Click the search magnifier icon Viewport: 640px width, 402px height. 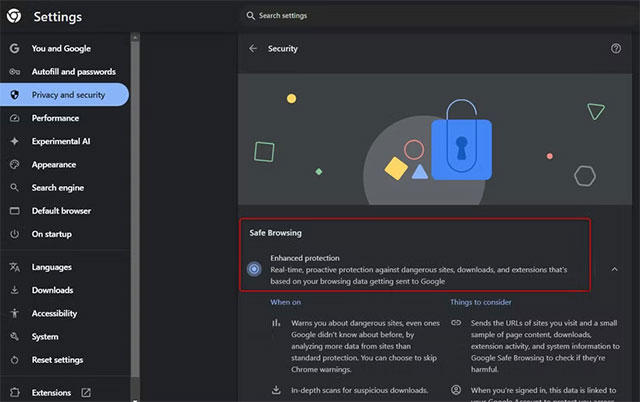[x=250, y=16]
